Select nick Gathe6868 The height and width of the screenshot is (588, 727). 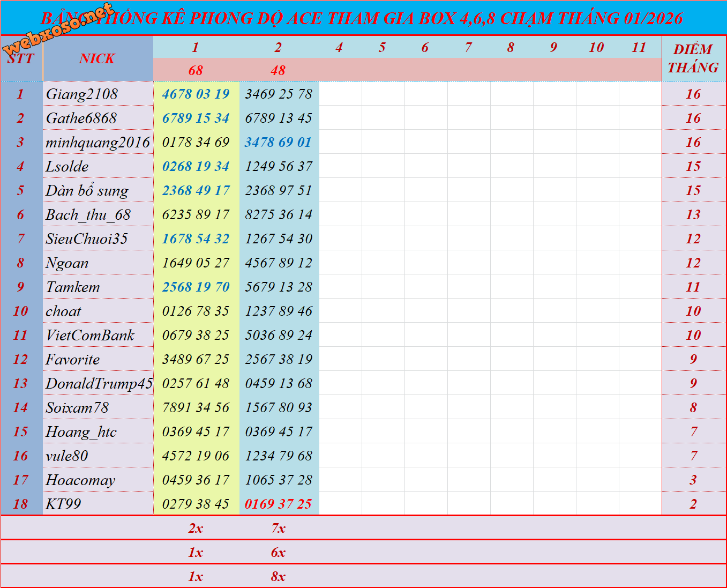click(x=81, y=118)
